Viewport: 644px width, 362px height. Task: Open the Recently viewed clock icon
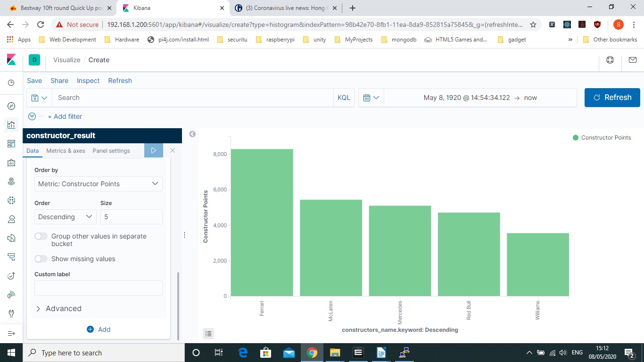(x=11, y=83)
